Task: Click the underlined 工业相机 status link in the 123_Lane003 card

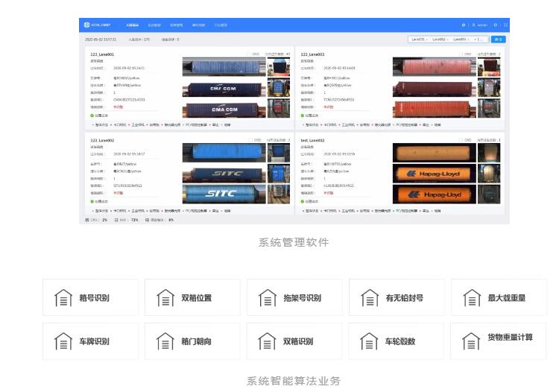Action: [348, 124]
